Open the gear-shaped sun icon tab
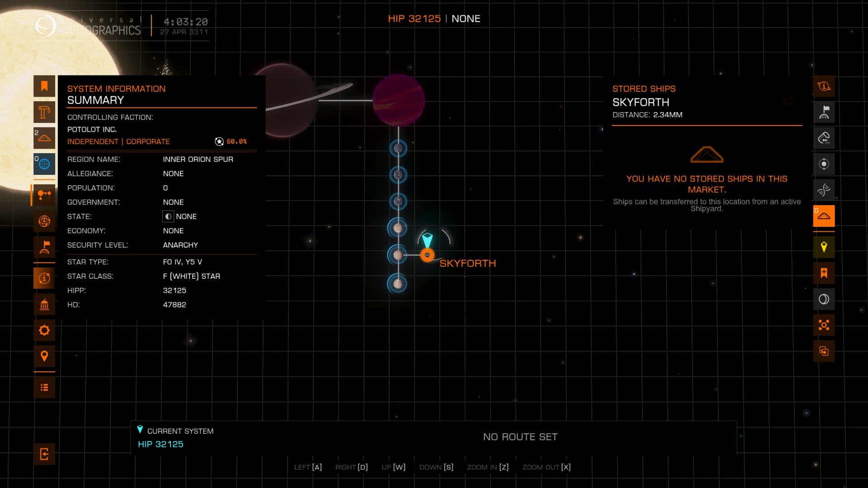Image resolution: width=868 pixels, height=488 pixels. [x=44, y=330]
